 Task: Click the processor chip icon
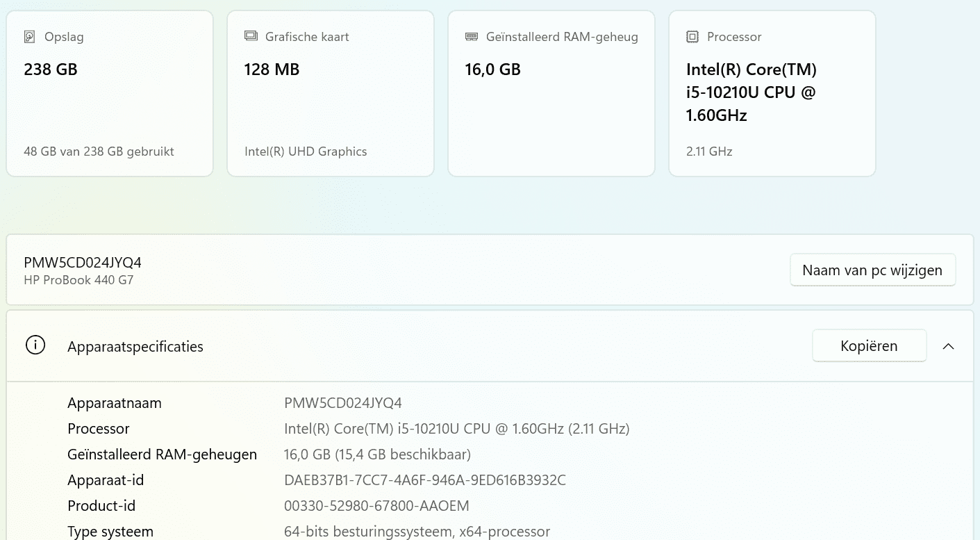point(692,37)
